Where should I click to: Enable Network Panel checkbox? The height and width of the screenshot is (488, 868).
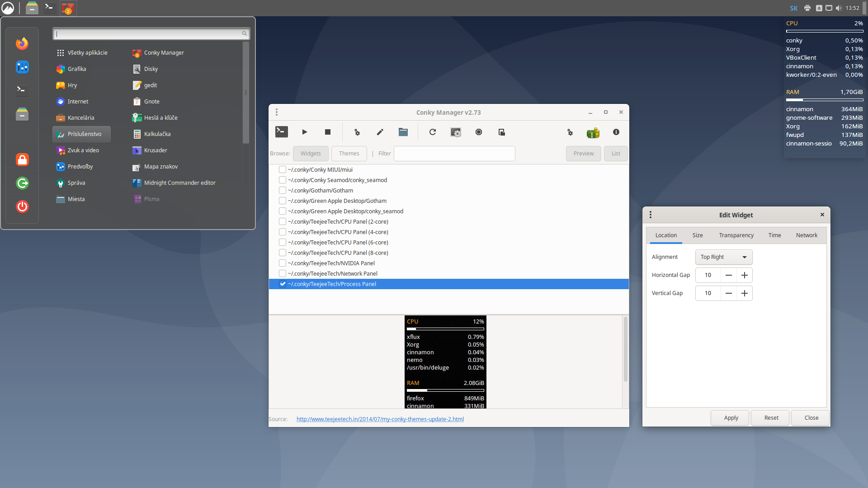click(x=283, y=273)
